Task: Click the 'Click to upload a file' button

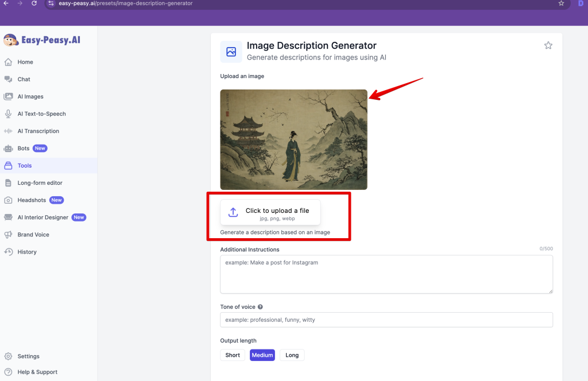Action: (x=270, y=213)
